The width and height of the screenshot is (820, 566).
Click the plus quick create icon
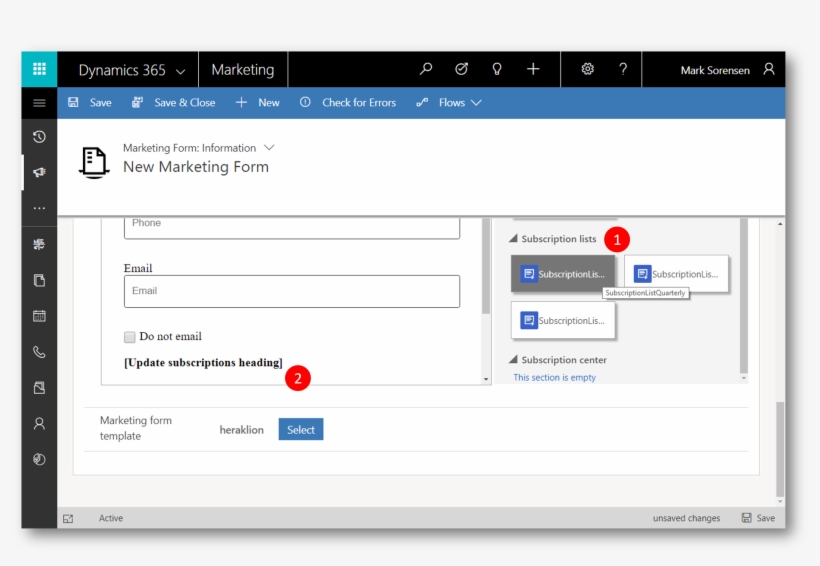coord(533,69)
